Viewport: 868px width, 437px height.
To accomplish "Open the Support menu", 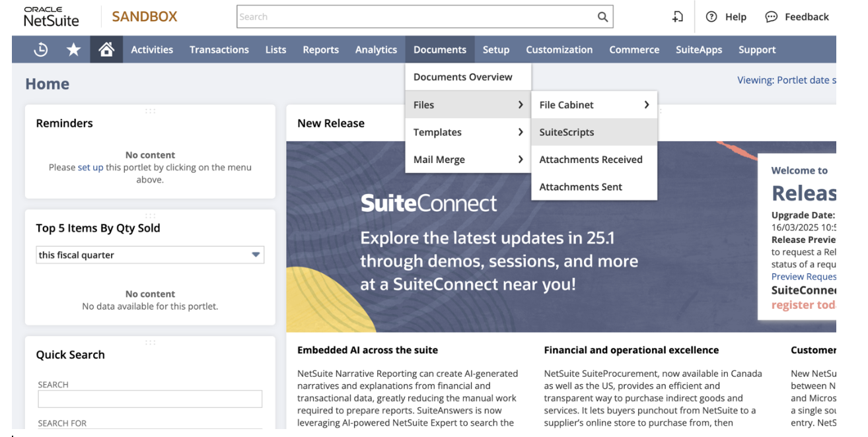I will 757,50.
